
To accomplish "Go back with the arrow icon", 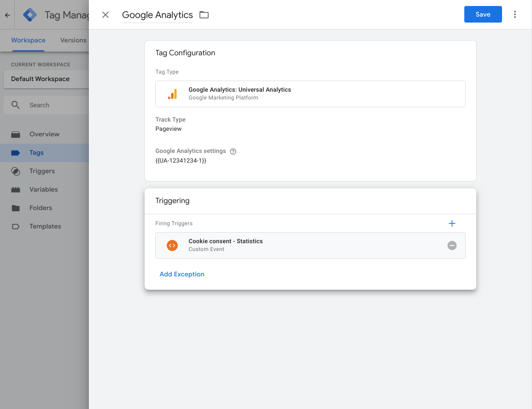I will tap(7, 15).
